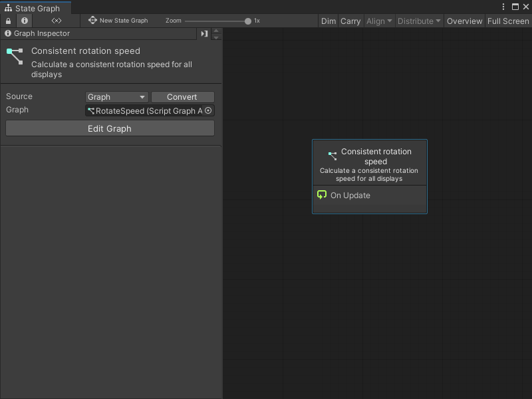Switch to the State Graph tab
Viewport: 532px width, 399px height.
pyautogui.click(x=32, y=6)
